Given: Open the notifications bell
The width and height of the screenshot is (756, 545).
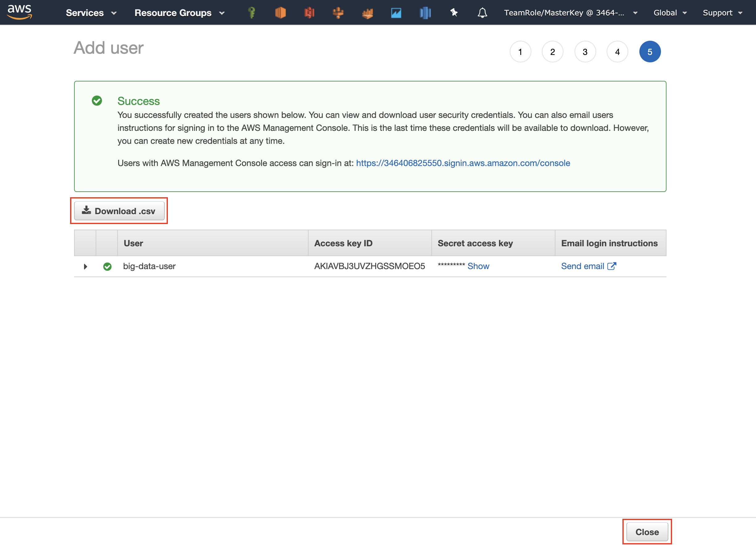Looking at the screenshot, I should 482,13.
